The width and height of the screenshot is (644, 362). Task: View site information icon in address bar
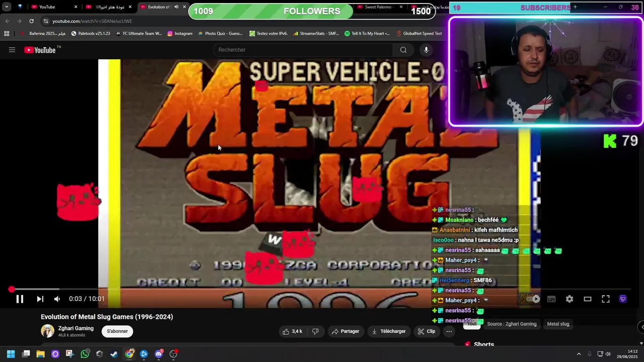coord(46,21)
